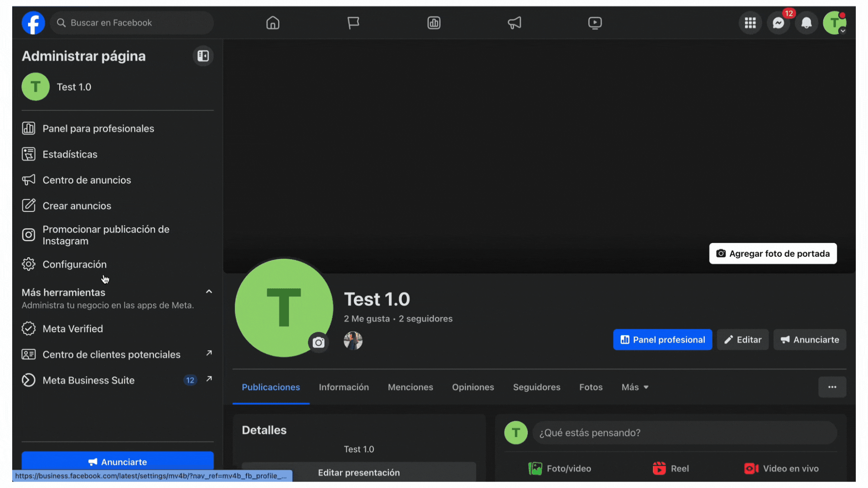Open the apps grid menu
Viewport: 868px width, 488px height.
coord(750,23)
